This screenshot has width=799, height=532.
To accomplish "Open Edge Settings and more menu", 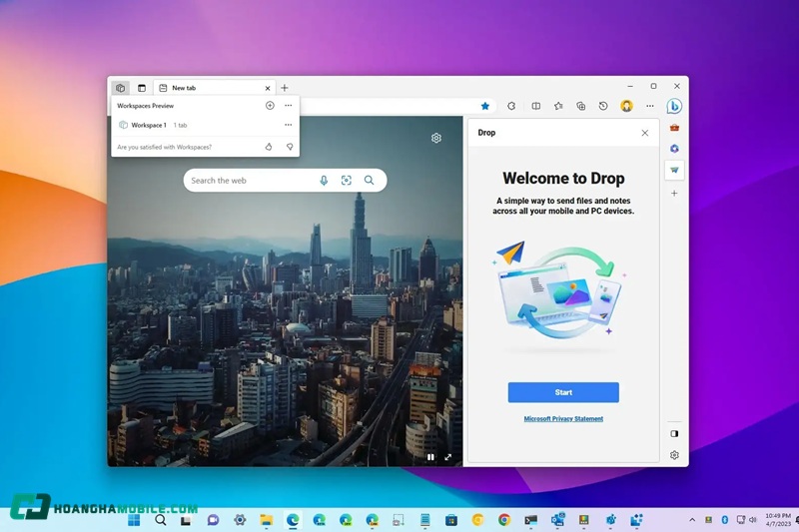I will click(x=649, y=106).
